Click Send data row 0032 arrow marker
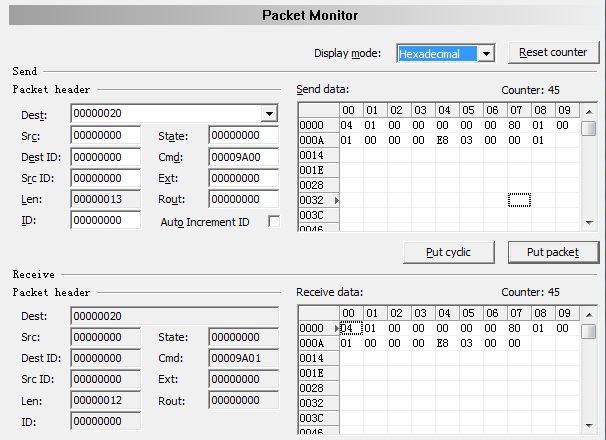The height and width of the screenshot is (440, 606). point(337,200)
